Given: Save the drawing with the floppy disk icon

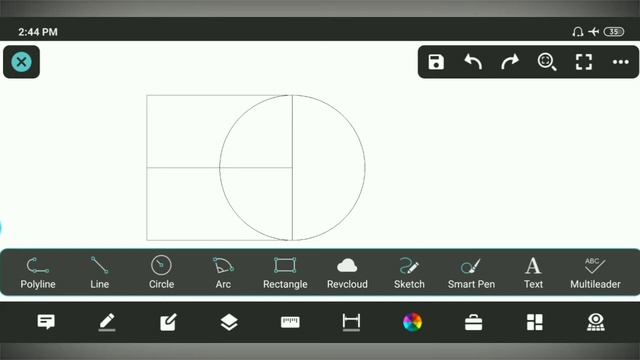Looking at the screenshot, I should point(436,62).
